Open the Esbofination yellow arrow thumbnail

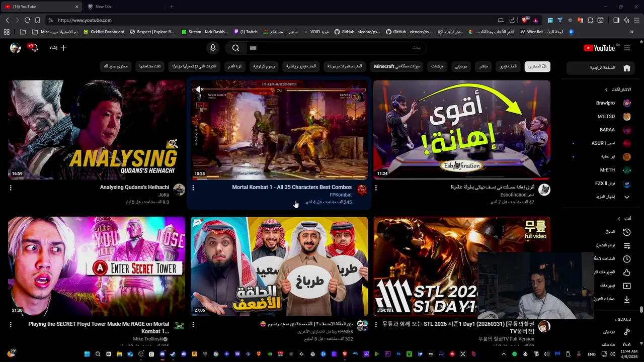coord(462,130)
